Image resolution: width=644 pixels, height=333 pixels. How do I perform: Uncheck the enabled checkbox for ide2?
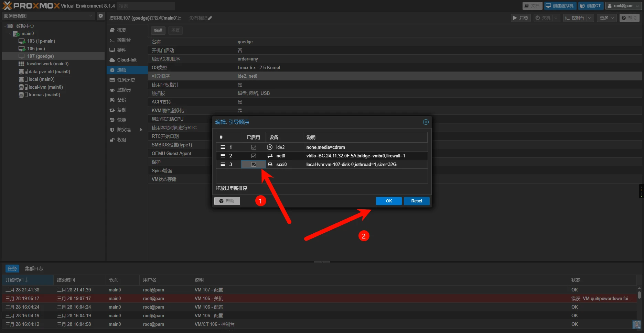254,147
